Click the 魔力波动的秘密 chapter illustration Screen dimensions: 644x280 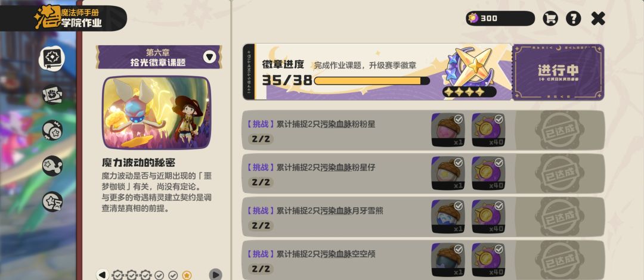[156, 113]
